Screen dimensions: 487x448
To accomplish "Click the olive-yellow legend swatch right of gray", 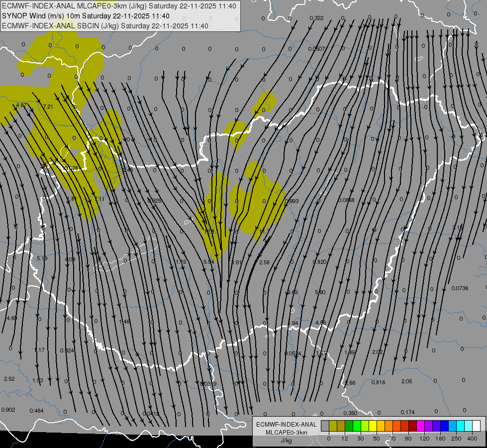I will [x=333, y=426].
